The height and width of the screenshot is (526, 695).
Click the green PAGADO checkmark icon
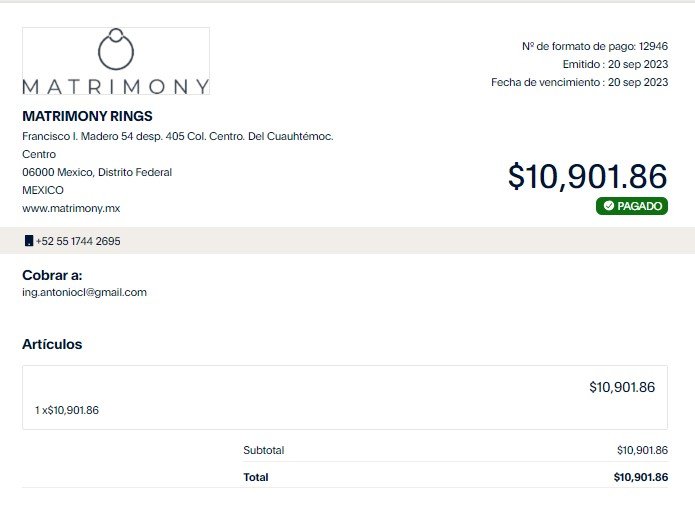point(609,206)
